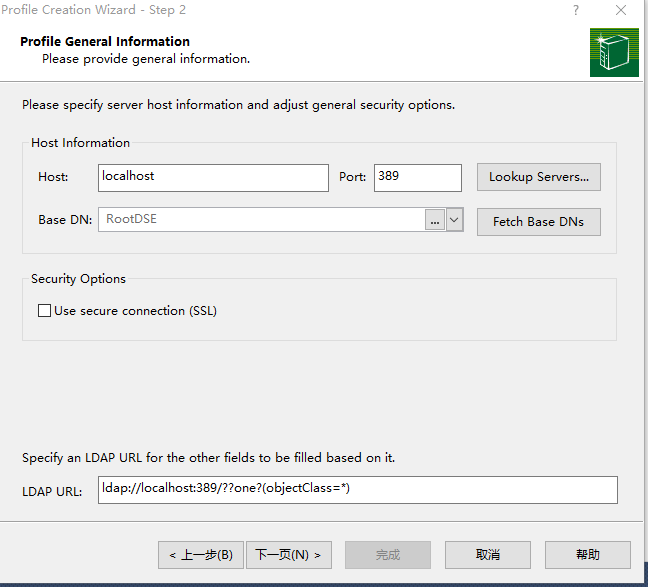Focus the Host field containing localhost
Viewport: 648px width, 587px height.
click(x=213, y=177)
